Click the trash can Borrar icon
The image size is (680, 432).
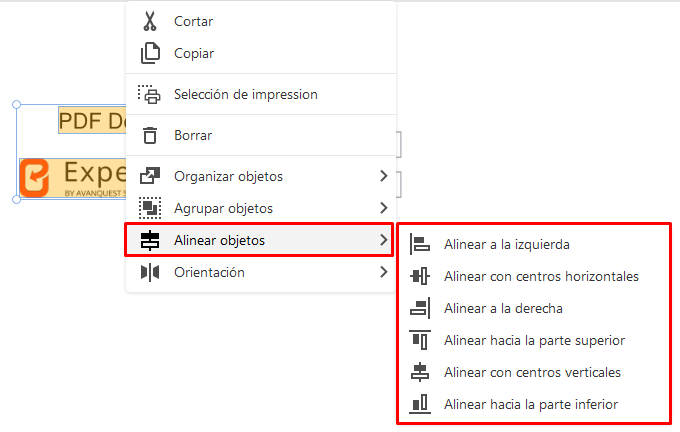click(x=150, y=135)
